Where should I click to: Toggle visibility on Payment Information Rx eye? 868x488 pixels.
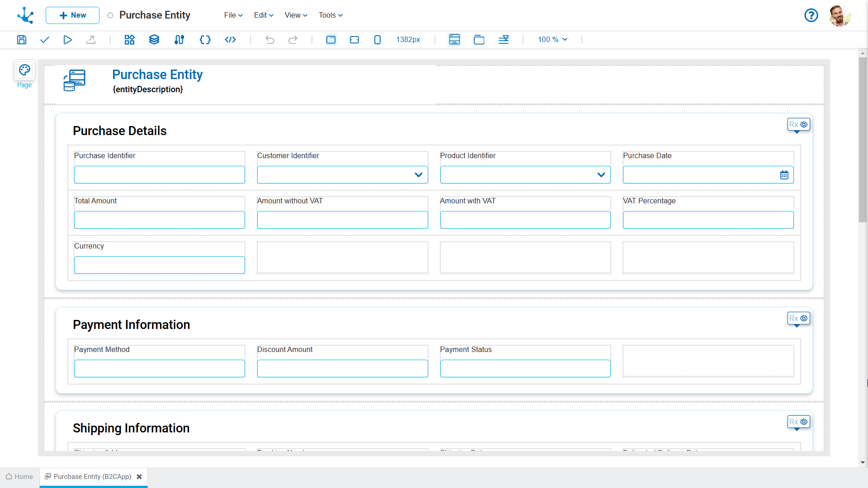coord(804,318)
